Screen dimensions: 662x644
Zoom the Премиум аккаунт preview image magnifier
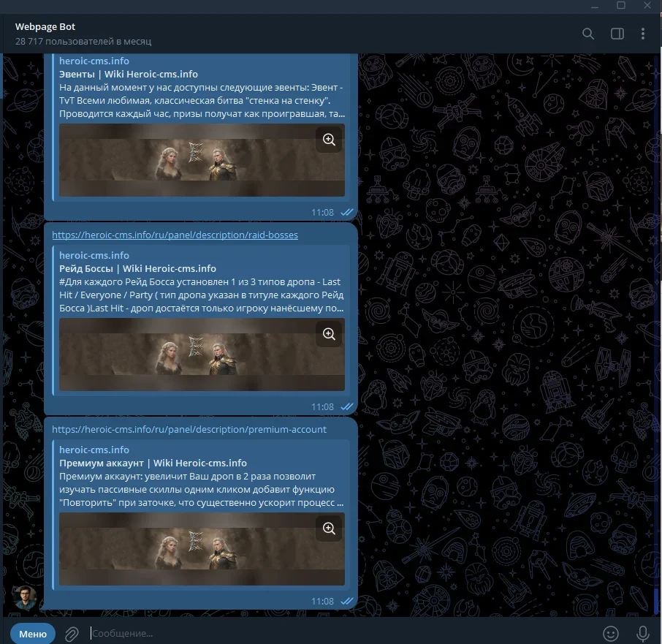[329, 529]
